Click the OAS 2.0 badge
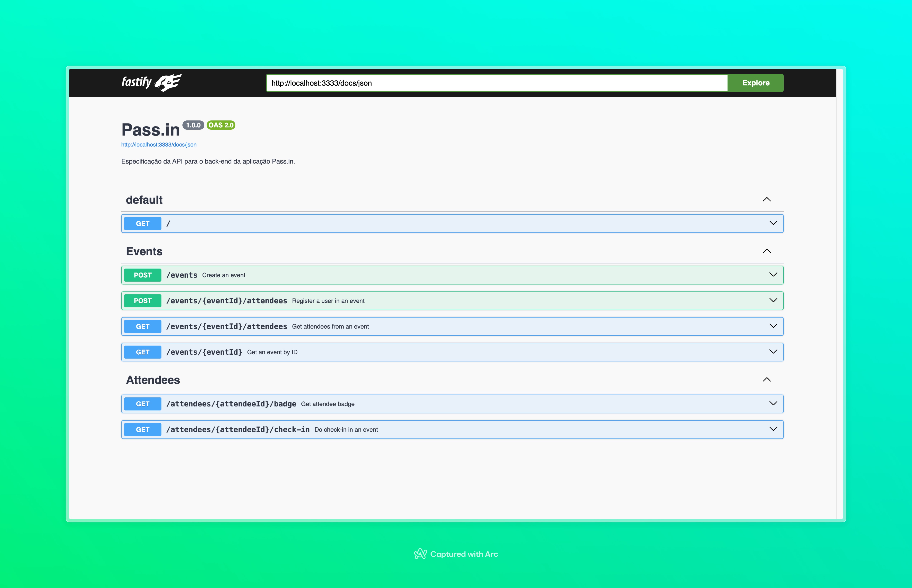This screenshot has height=588, width=912. tap(221, 125)
